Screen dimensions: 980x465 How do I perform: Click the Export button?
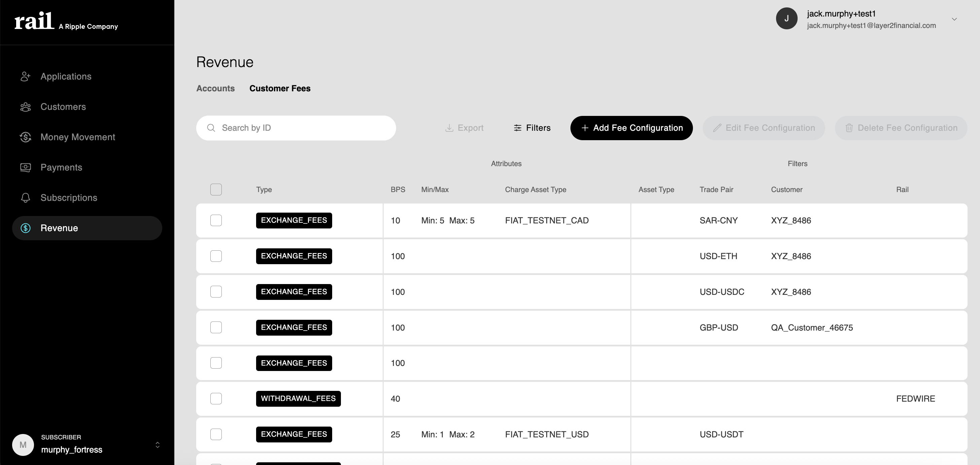tap(464, 128)
